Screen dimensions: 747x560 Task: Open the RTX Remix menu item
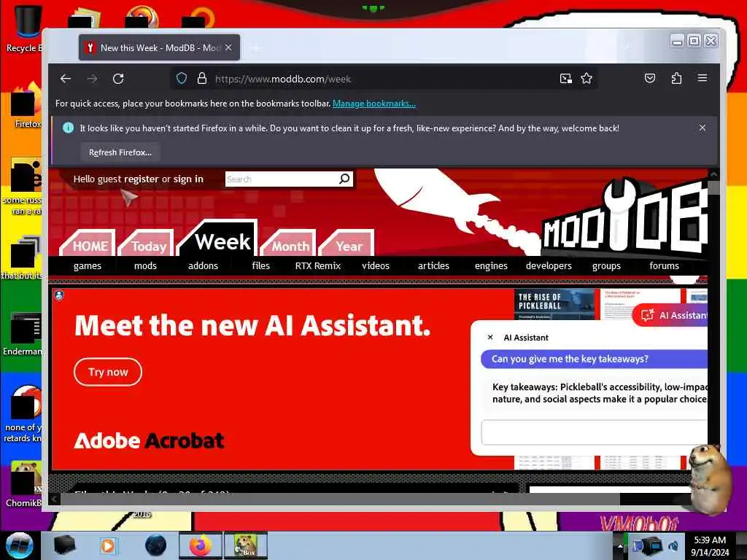tap(318, 265)
